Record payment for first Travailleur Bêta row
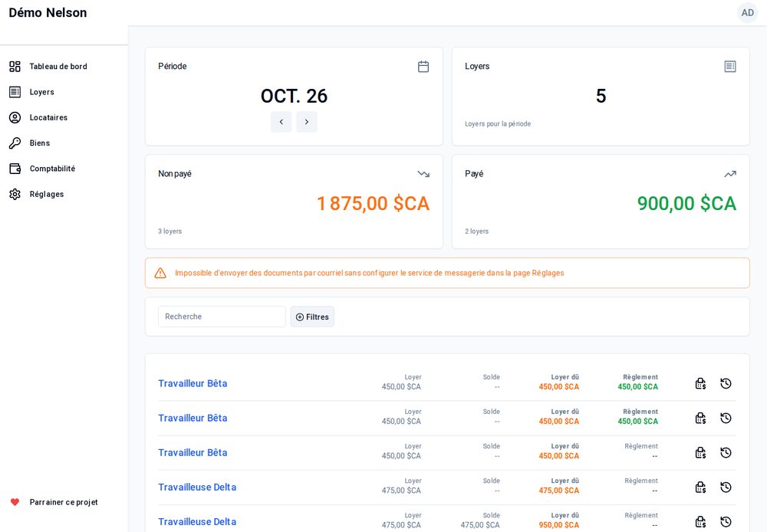The height and width of the screenshot is (532, 767). click(x=700, y=383)
